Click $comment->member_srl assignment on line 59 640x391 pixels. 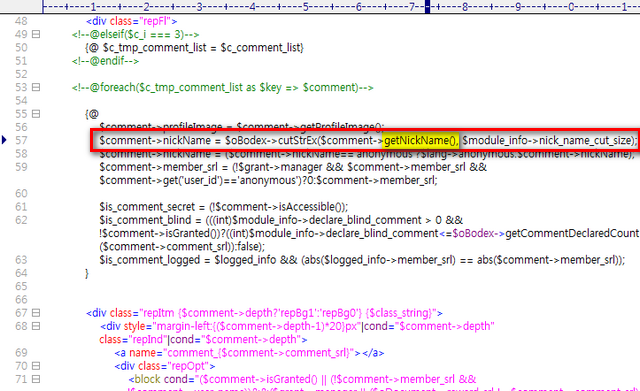[293, 167]
